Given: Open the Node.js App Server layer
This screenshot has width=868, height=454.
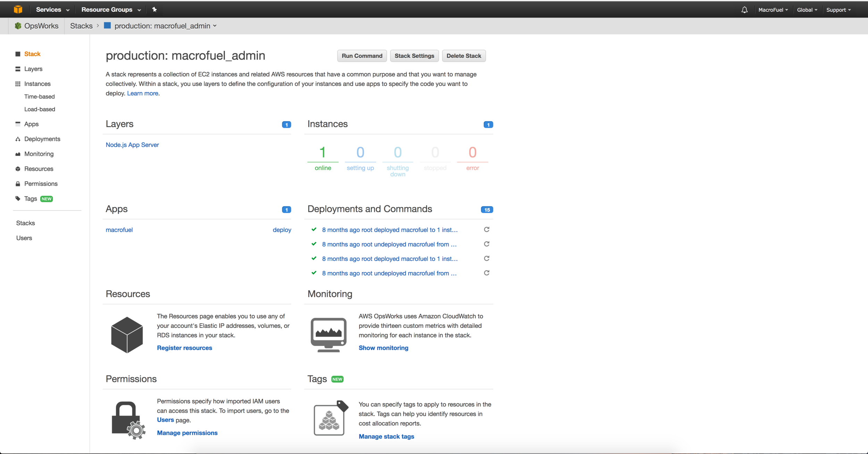Looking at the screenshot, I should 132,145.
